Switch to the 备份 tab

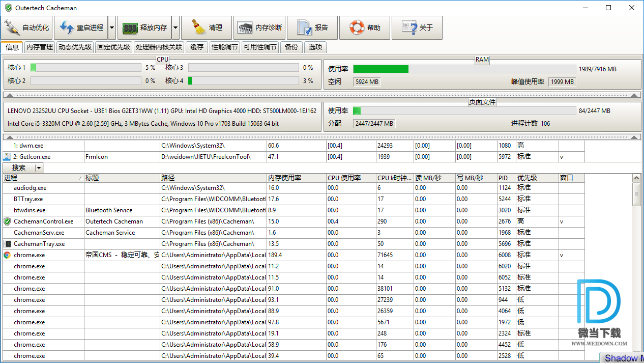point(291,47)
